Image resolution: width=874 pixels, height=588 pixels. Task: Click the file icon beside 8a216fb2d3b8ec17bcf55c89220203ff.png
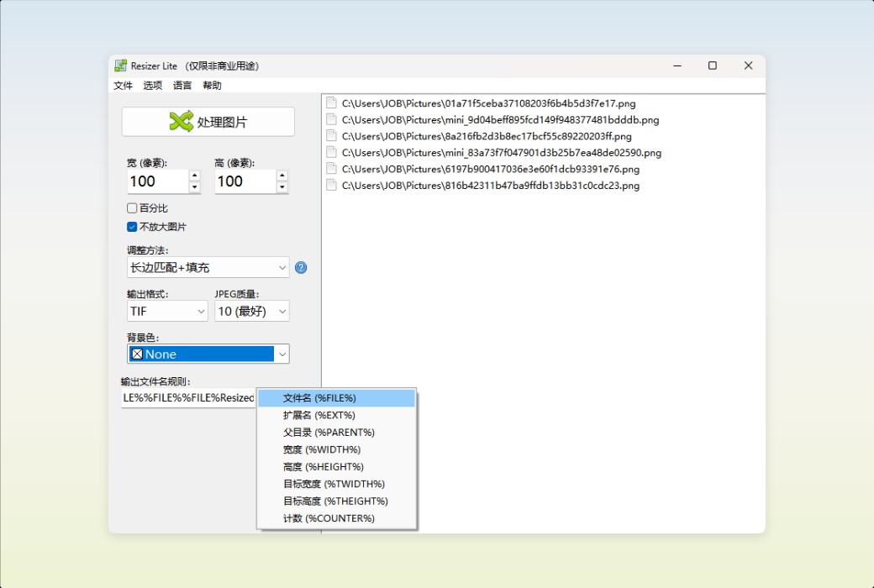330,136
